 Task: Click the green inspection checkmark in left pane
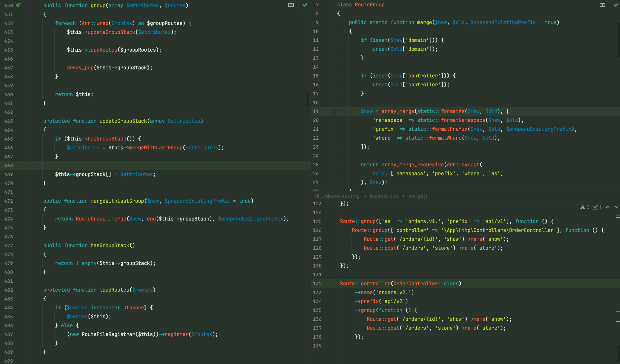pyautogui.click(x=305, y=5)
